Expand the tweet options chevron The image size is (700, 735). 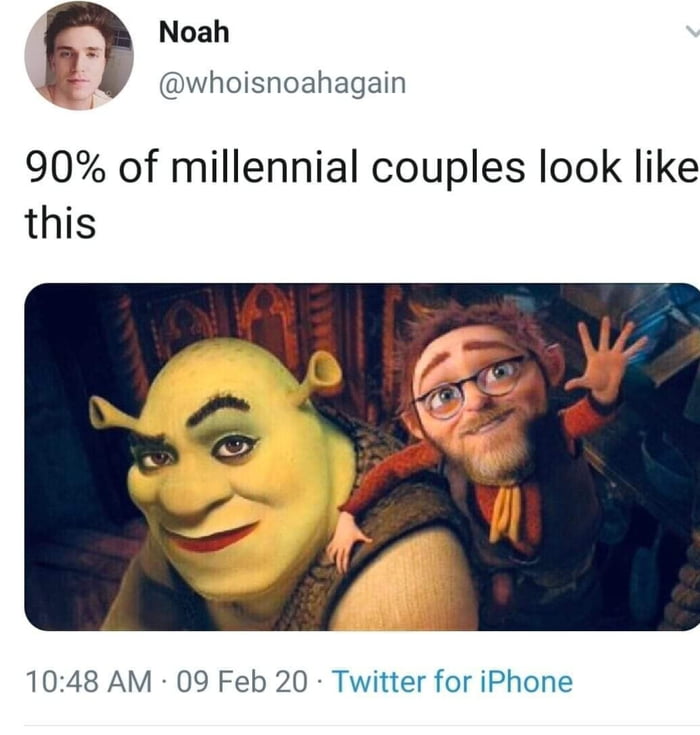tap(692, 31)
